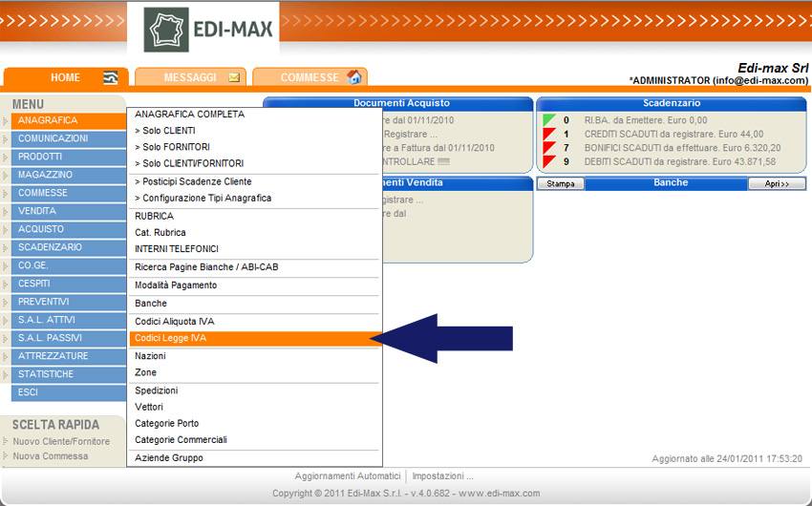Click the envelope icon on MESSAGGI tab
The height and width of the screenshot is (506, 812).
coord(234,77)
